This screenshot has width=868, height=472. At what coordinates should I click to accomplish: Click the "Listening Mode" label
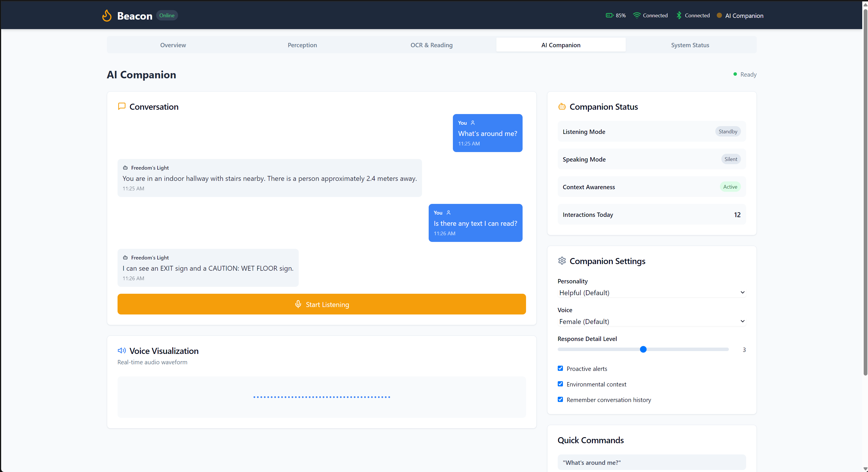tap(584, 132)
